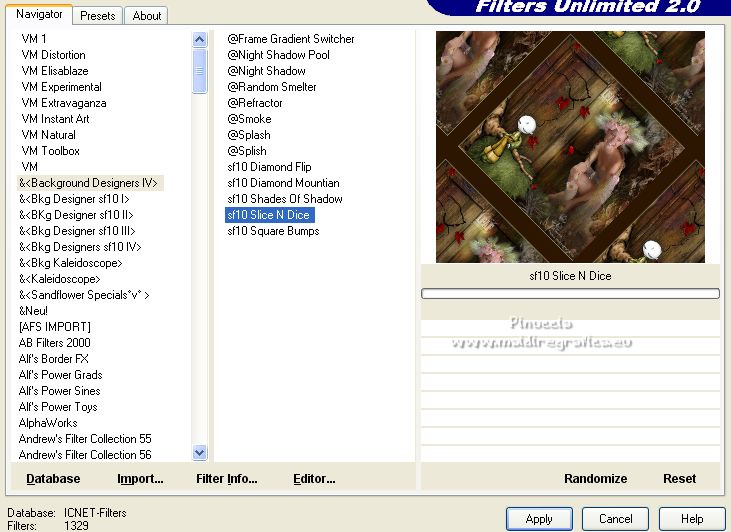731x532 pixels.
Task: Select &Neu! category
Action: click(33, 311)
